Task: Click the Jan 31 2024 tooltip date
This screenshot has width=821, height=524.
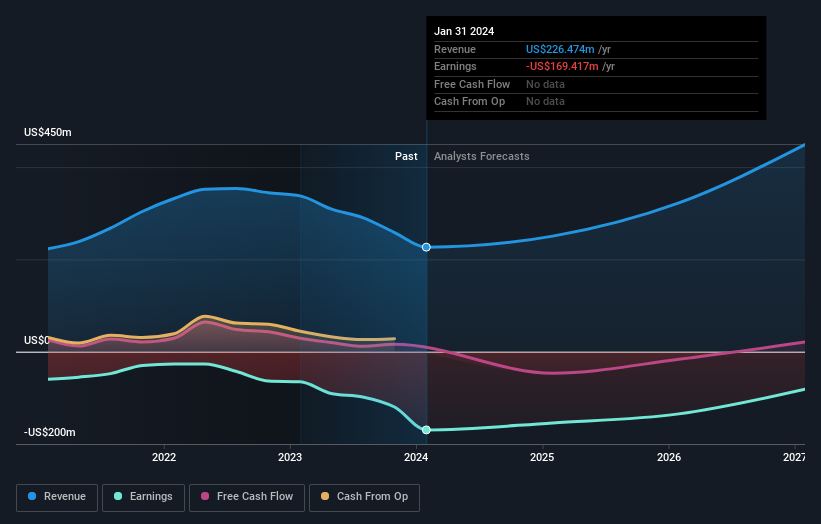Action: tap(464, 31)
